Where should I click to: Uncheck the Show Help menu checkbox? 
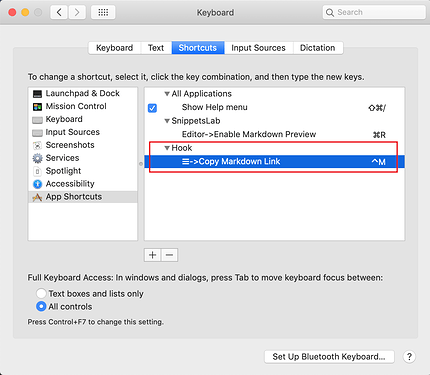pos(152,108)
